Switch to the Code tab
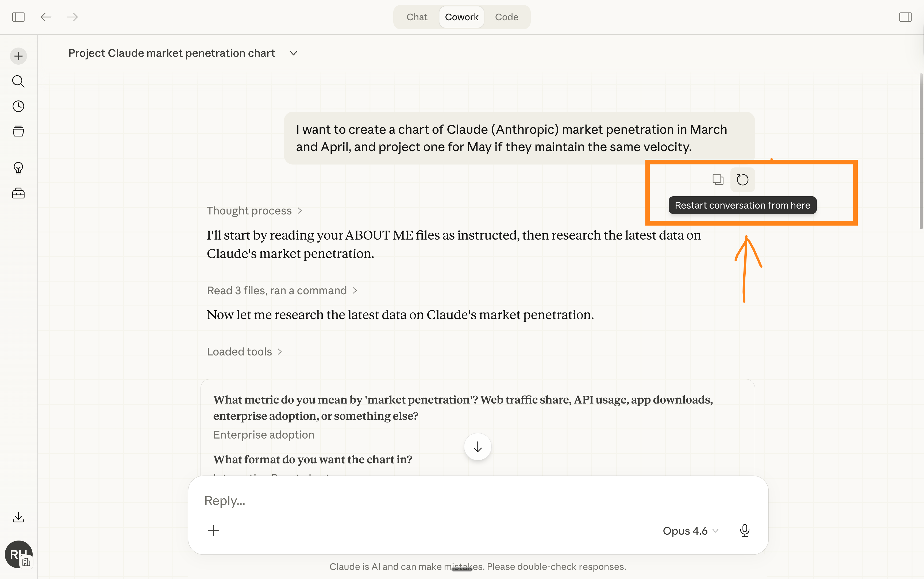 pos(506,17)
